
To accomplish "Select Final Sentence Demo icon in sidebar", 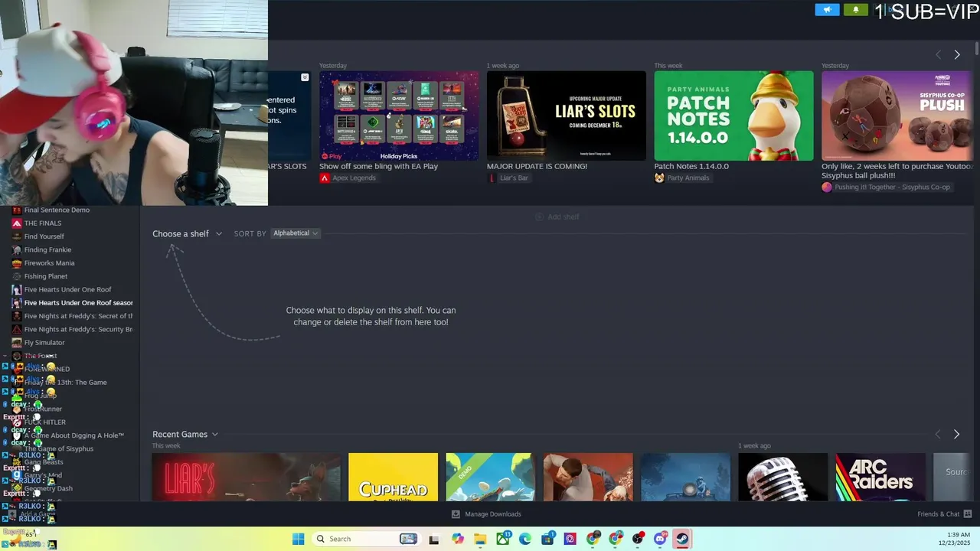I will coord(17,210).
